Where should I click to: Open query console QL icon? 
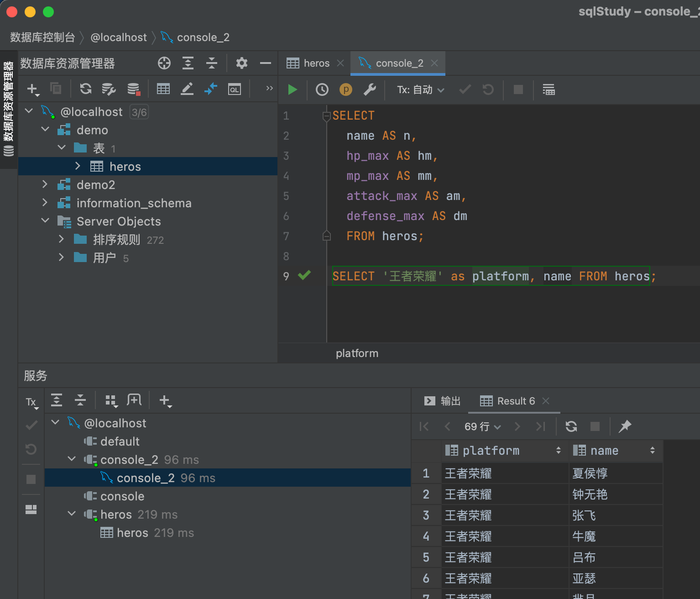coord(235,89)
